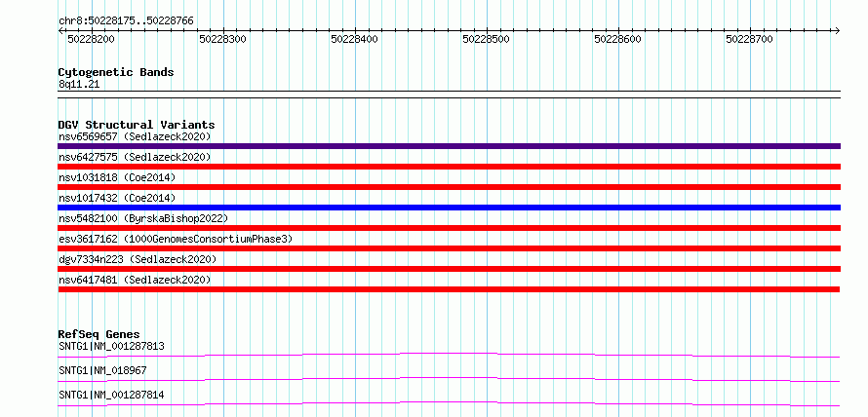
Task: Open transcript SNTG1|NM_018967 label
Action: tap(102, 370)
